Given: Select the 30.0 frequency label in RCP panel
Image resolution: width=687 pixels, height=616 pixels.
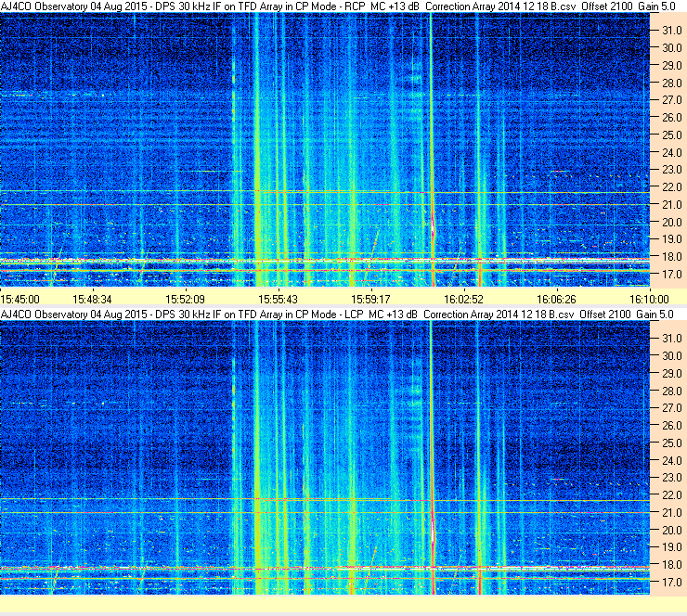Looking at the screenshot, I should pyautogui.click(x=671, y=47).
